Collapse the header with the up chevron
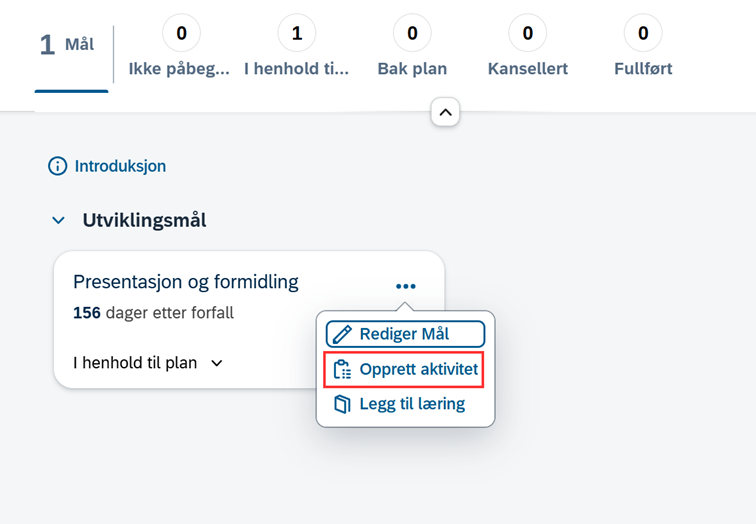Viewport: 756px width, 524px height. pyautogui.click(x=445, y=112)
